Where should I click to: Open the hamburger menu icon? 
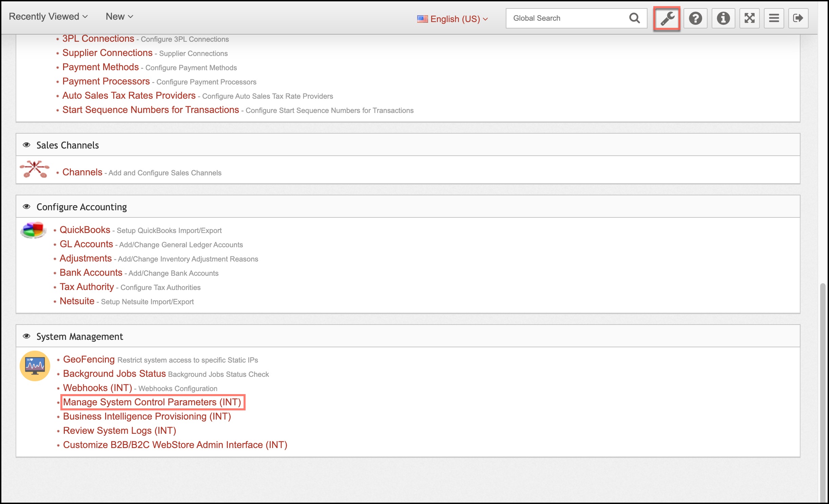tap(774, 18)
